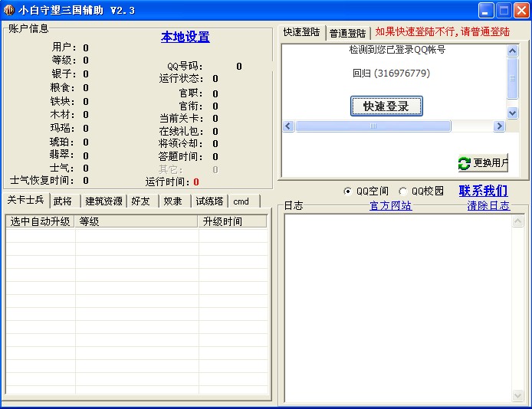Click the 选中自动升级 column header
Screen dimensions: 532x409
click(x=40, y=221)
